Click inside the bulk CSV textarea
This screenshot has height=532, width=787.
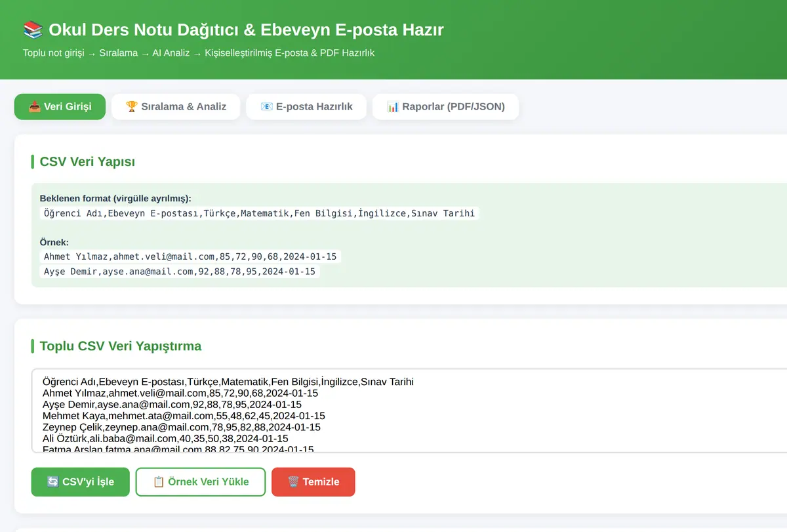click(x=409, y=411)
